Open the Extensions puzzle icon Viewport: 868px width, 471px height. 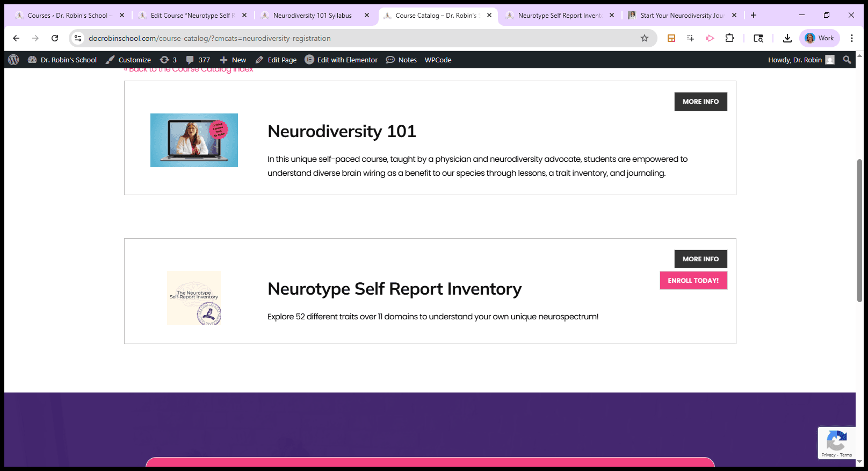coord(729,38)
